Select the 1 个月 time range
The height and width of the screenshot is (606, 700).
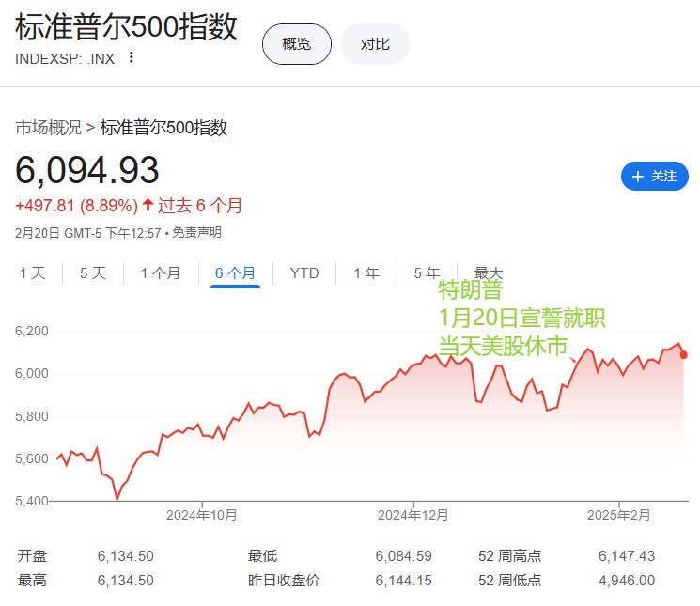point(161,273)
